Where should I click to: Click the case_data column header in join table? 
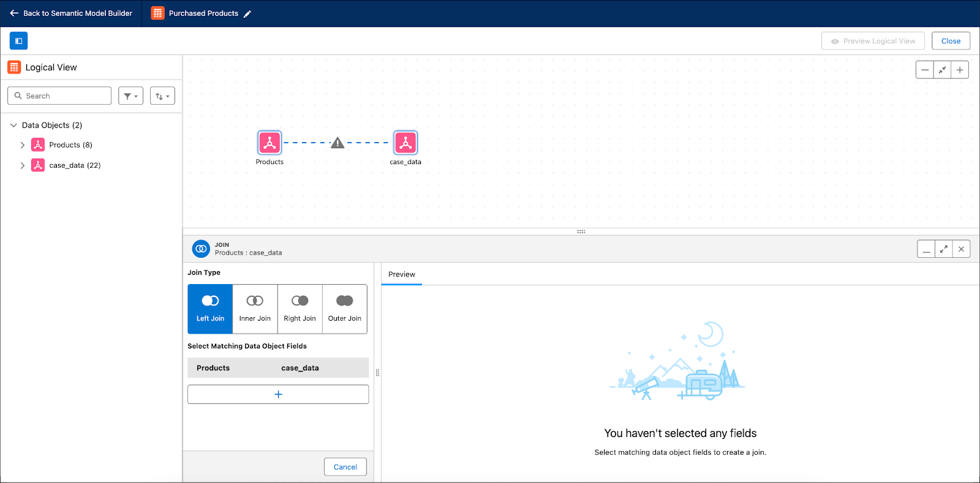pos(300,368)
